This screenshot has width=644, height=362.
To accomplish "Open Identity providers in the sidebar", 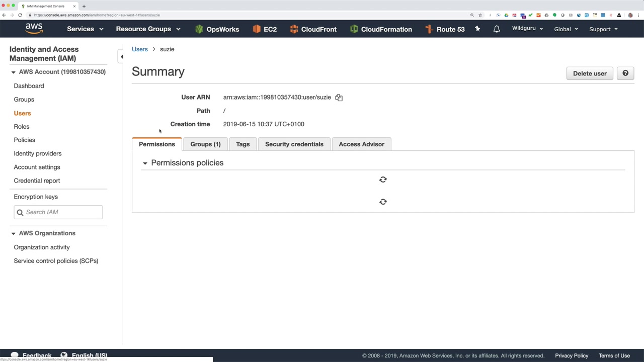I will 38,153.
